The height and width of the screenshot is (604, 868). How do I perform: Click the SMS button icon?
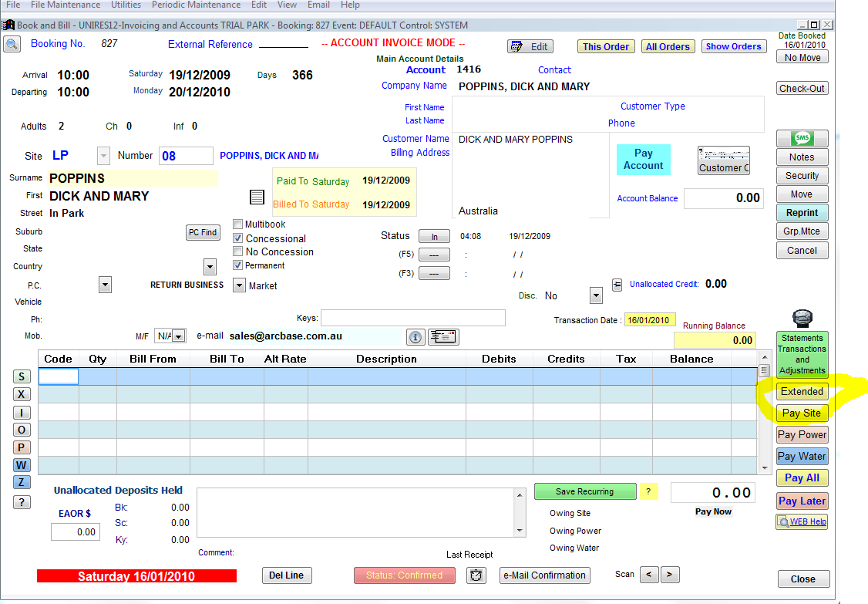[802, 137]
